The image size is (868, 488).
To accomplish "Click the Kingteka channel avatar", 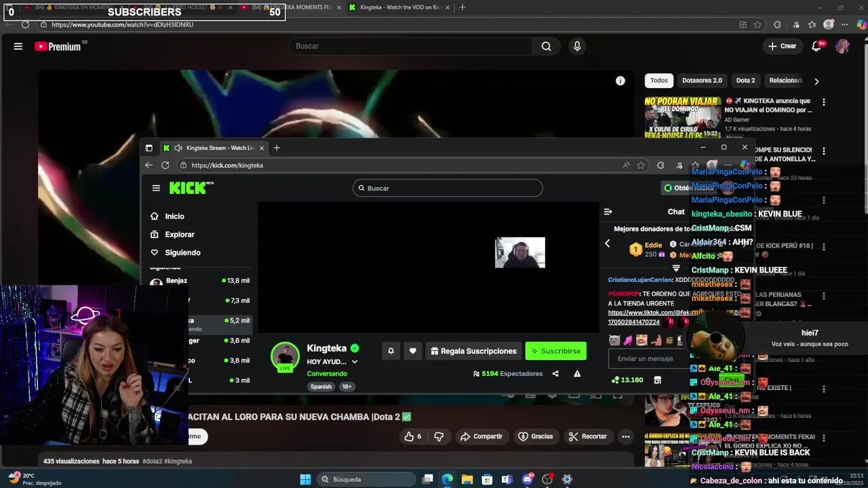I will pos(285,357).
